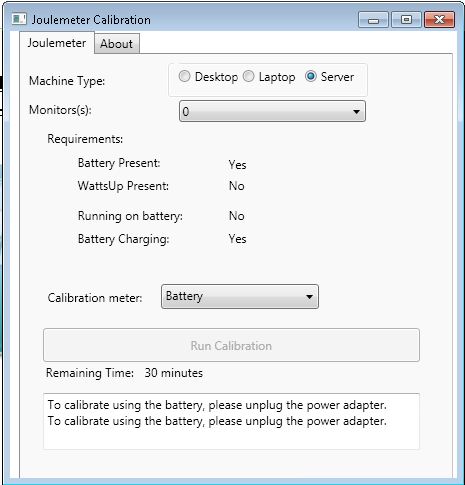Switch to the Joulemeter tab
Viewport: 465px width, 485px height.
(57, 43)
